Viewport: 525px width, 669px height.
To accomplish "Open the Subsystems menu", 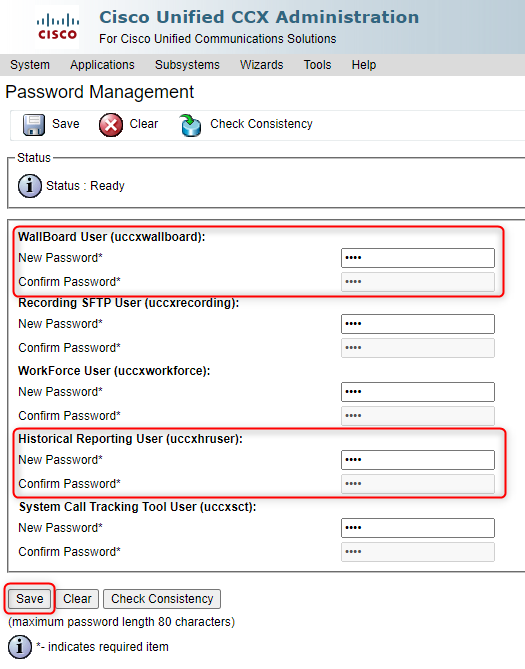I will tap(187, 65).
